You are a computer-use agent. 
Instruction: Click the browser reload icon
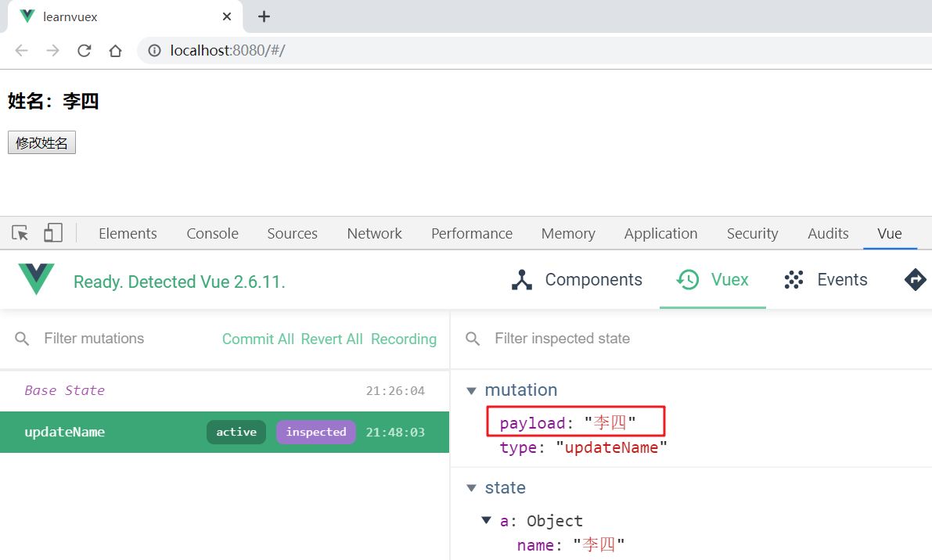point(84,51)
